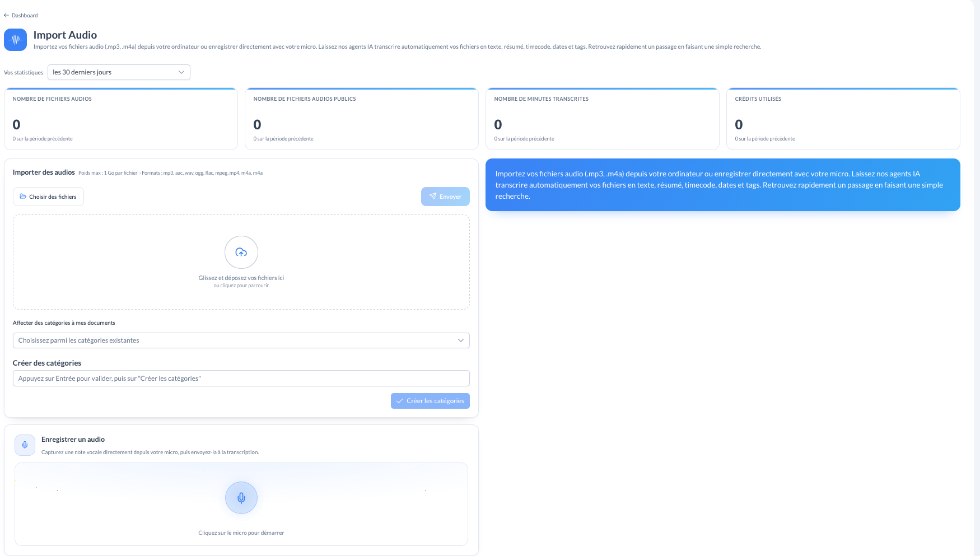Screen dimensions: 980x556
Task: Click the 'Importer des audios' section heading
Action: point(44,172)
